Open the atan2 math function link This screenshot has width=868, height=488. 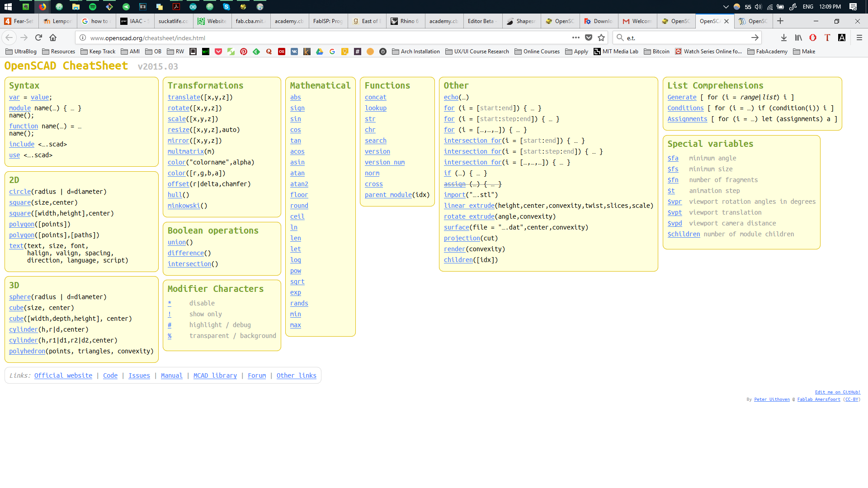pyautogui.click(x=299, y=184)
